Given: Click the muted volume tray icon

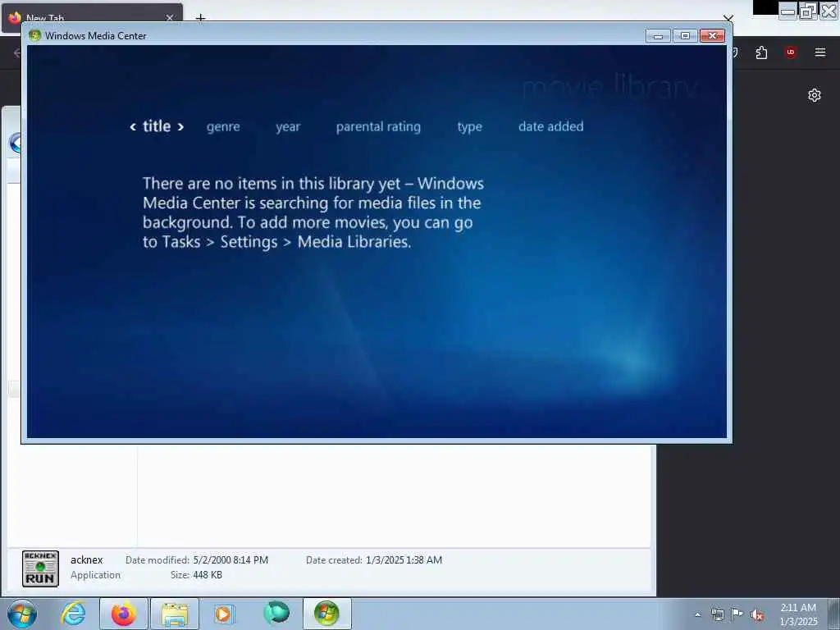Looking at the screenshot, I should pyautogui.click(x=757, y=614).
